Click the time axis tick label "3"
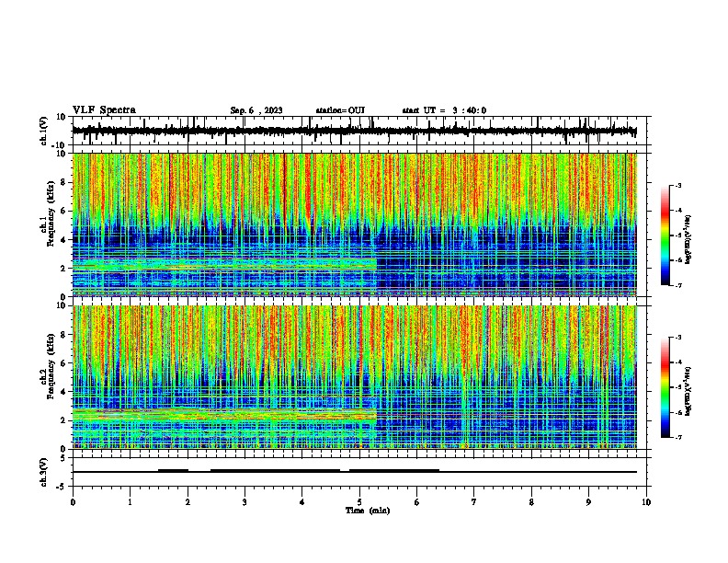This screenshot has height=563, width=728. point(245,502)
